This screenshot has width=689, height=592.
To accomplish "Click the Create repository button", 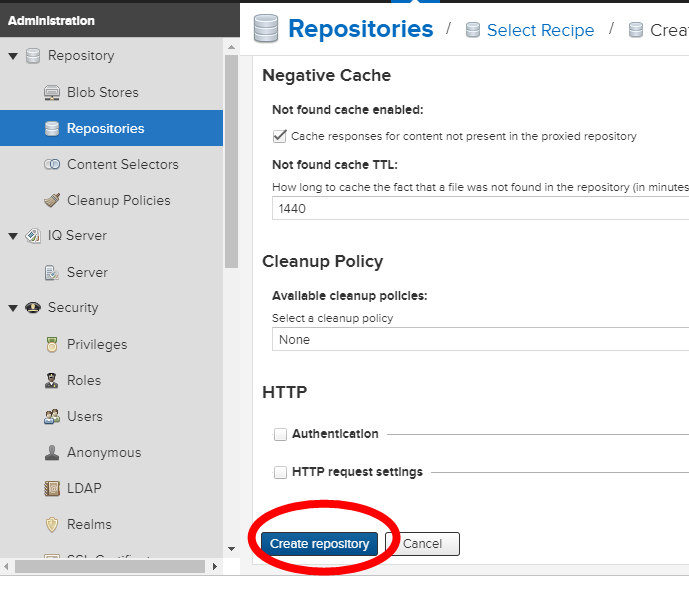I will [319, 544].
